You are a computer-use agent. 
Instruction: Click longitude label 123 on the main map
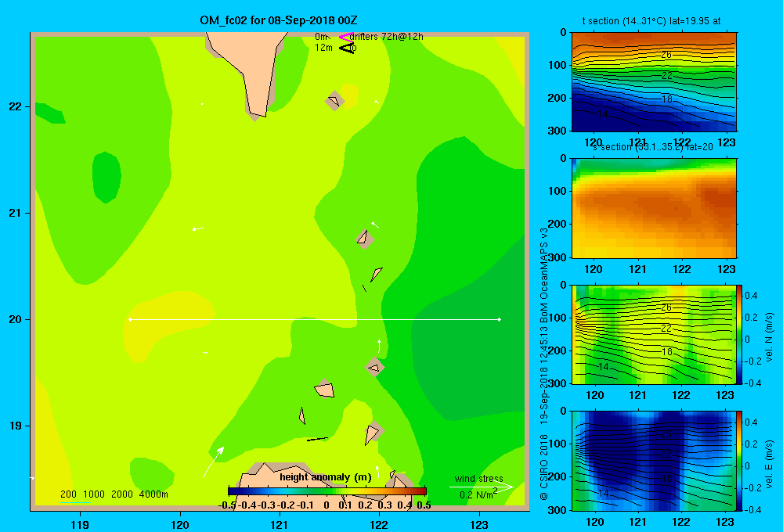[479, 524]
